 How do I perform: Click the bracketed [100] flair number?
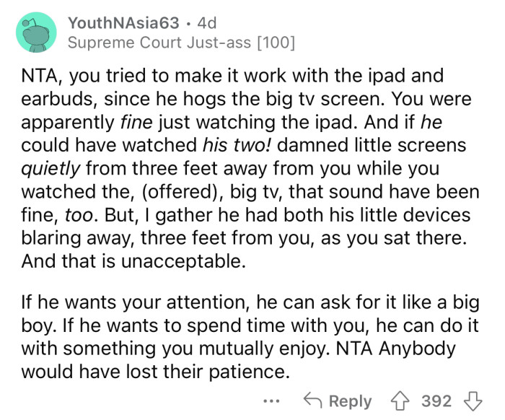276,43
